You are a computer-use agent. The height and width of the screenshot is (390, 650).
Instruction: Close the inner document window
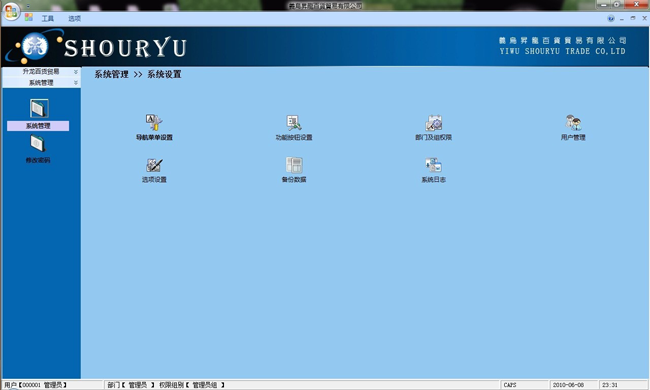[645, 18]
